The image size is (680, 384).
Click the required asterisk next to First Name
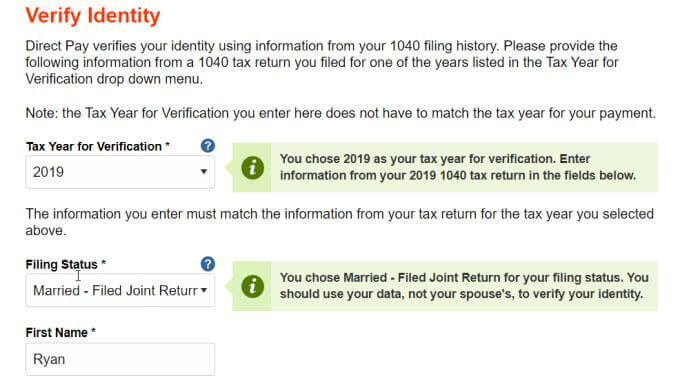[x=93, y=331]
